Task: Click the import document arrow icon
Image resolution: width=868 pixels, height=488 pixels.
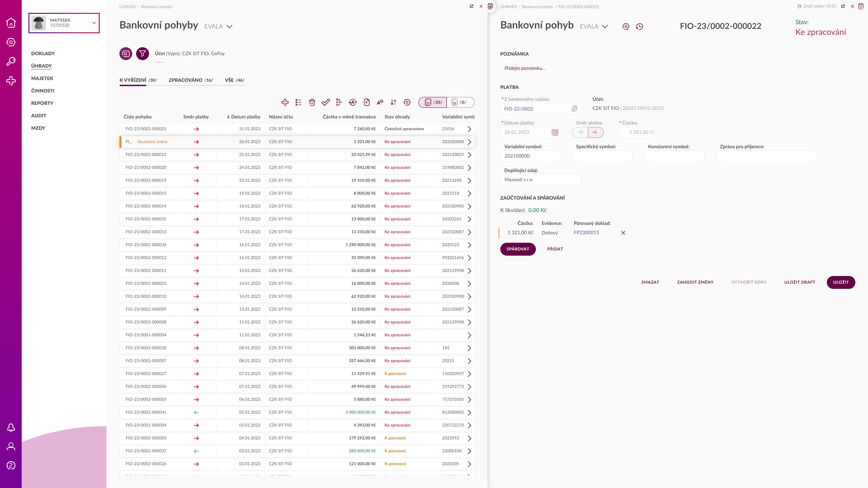Action: 366,102
